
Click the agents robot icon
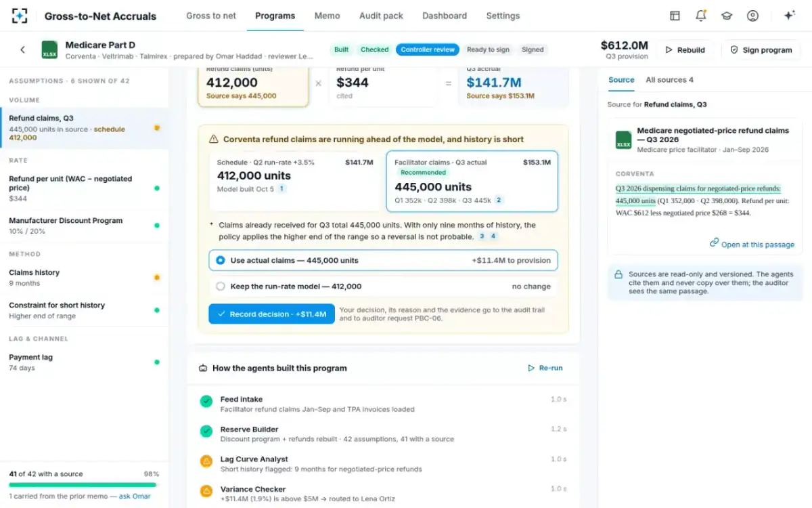(x=202, y=368)
